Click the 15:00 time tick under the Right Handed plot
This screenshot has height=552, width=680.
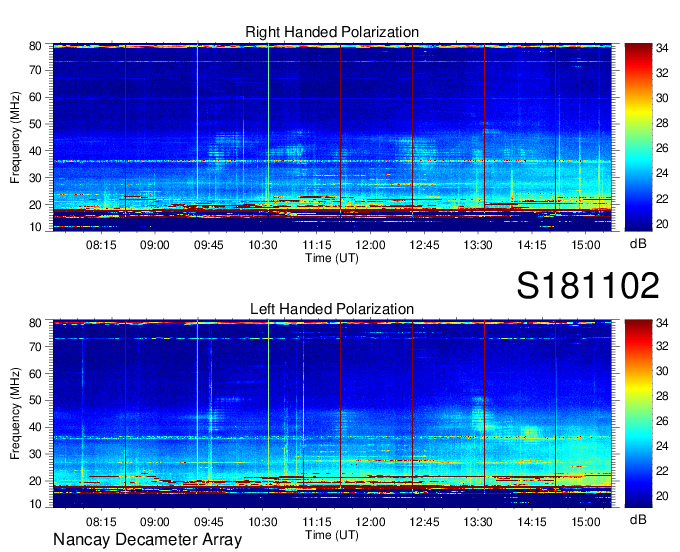[x=585, y=245]
